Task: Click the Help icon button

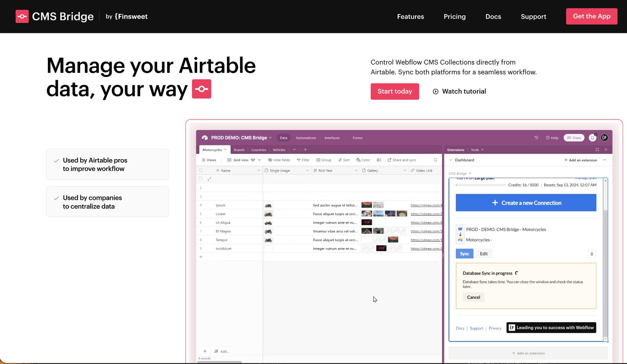Action: (552, 138)
